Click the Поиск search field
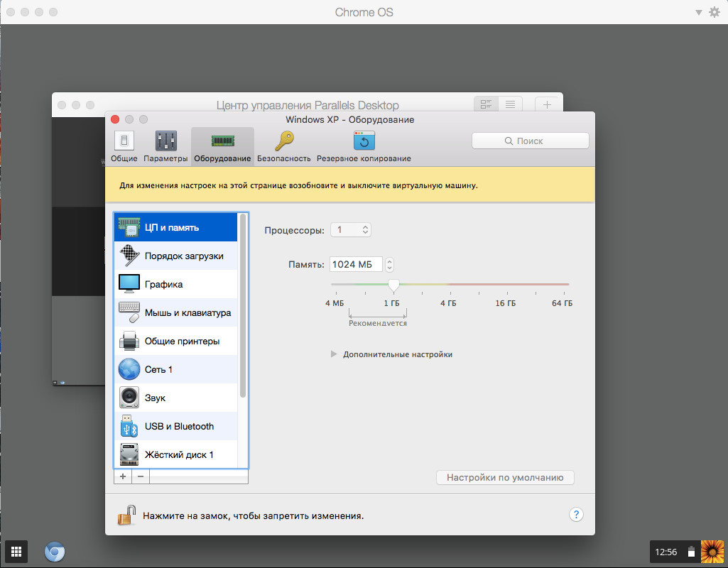Screen dimensions: 728x568 [530, 141]
